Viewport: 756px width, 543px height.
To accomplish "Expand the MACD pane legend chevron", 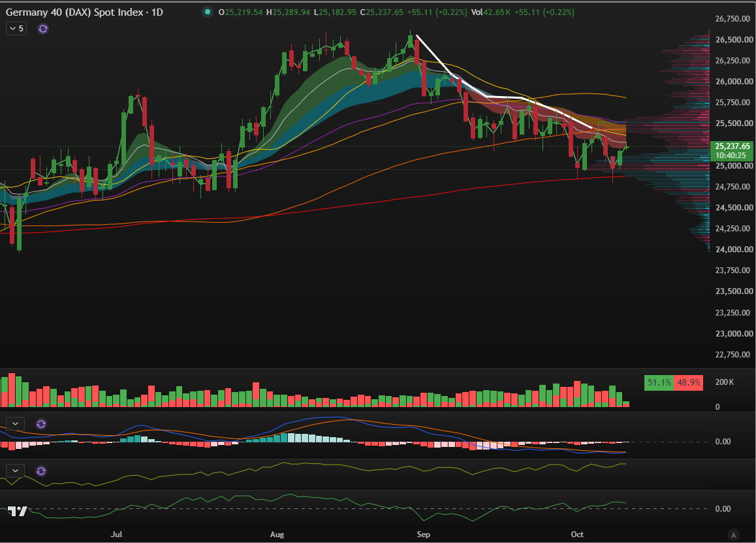I will click(x=16, y=424).
